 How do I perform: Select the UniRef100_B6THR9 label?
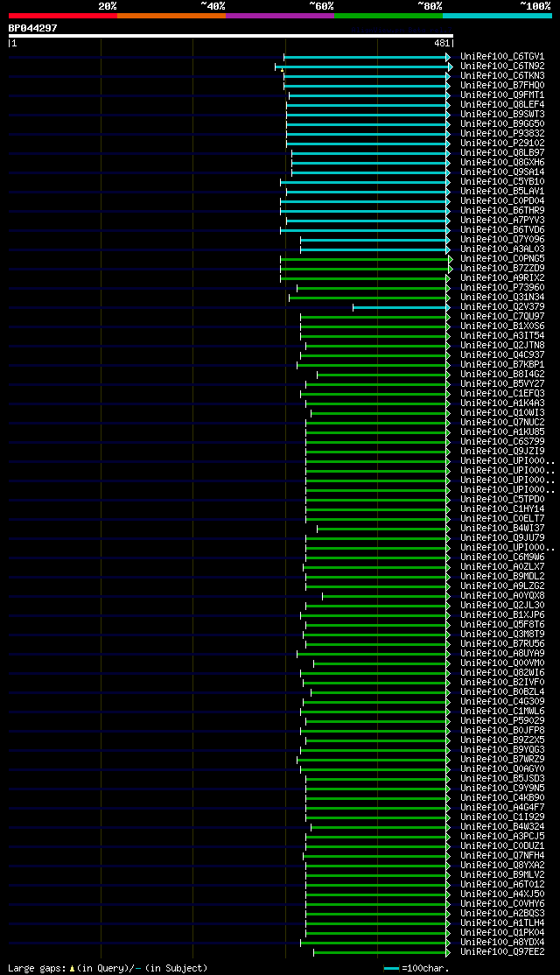(x=502, y=210)
